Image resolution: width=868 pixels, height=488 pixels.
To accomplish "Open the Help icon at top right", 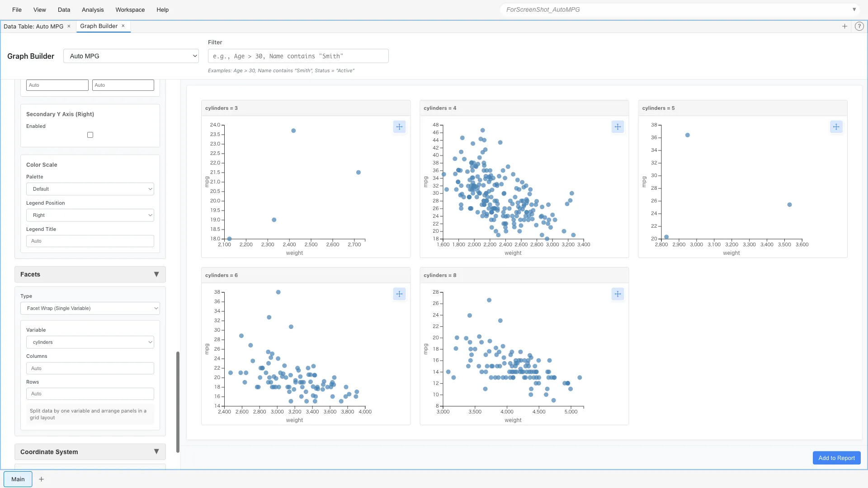I will (859, 26).
